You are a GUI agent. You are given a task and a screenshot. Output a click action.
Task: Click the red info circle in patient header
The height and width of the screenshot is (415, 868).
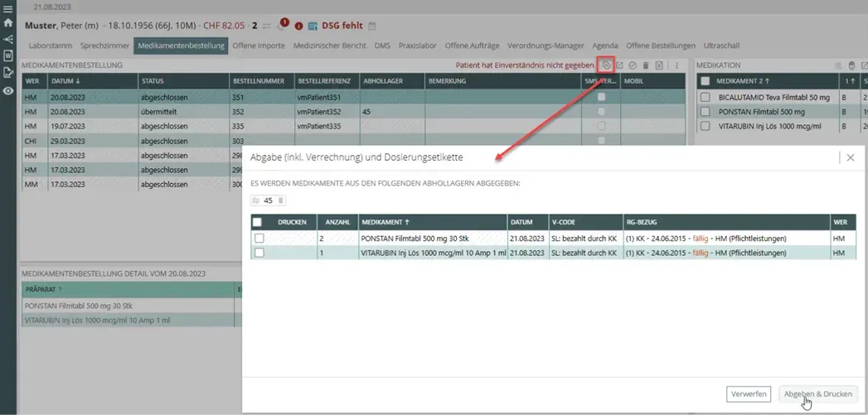tap(299, 26)
